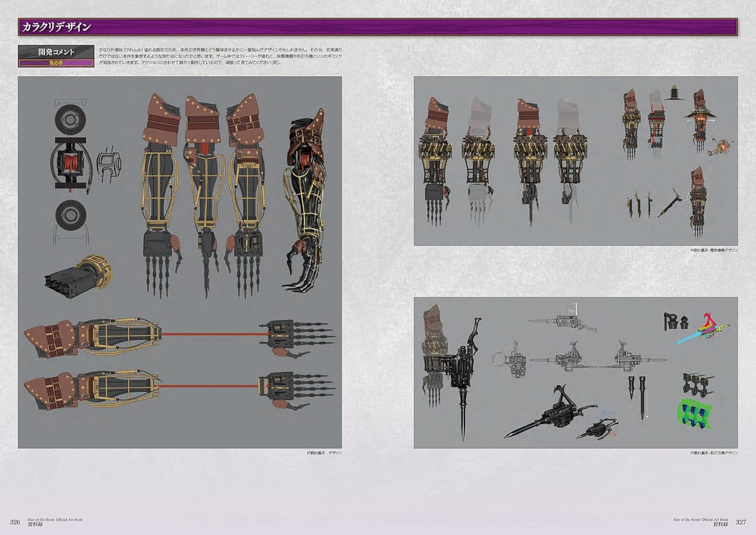Click the purple 鬼の手 tag
The height and width of the screenshot is (535, 756).
pyautogui.click(x=56, y=63)
